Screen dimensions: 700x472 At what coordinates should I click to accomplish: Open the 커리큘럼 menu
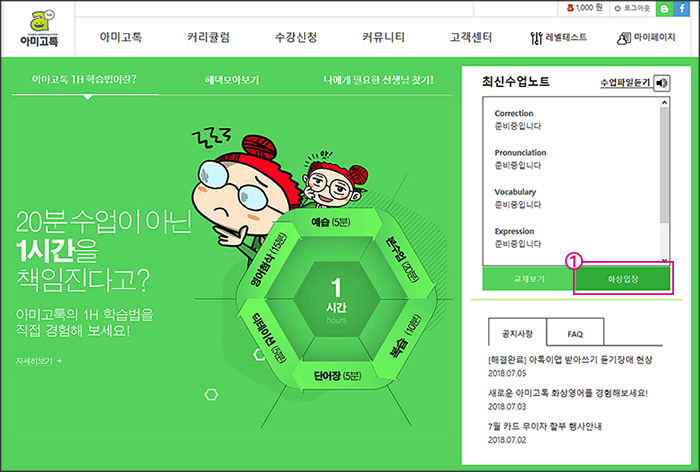208,37
